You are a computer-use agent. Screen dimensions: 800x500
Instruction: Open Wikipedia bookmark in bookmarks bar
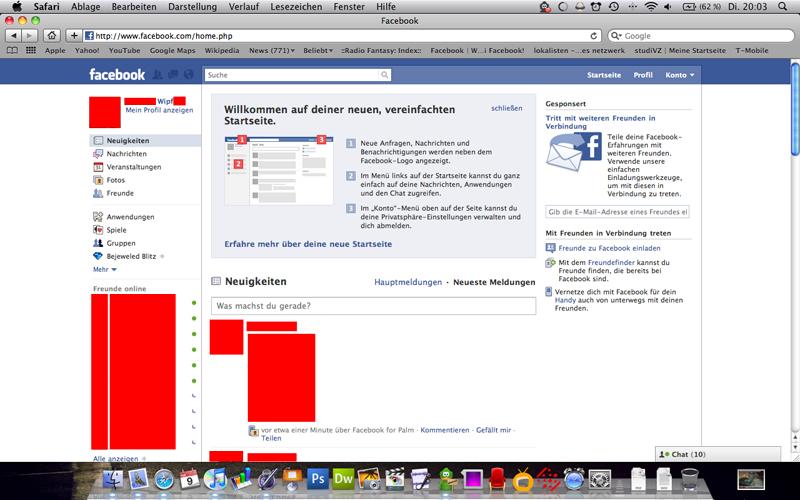click(222, 51)
